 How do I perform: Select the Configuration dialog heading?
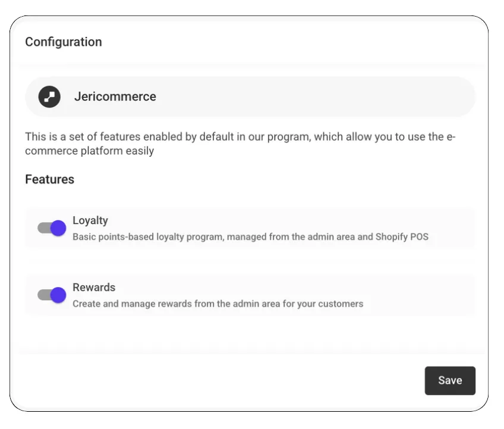point(64,42)
